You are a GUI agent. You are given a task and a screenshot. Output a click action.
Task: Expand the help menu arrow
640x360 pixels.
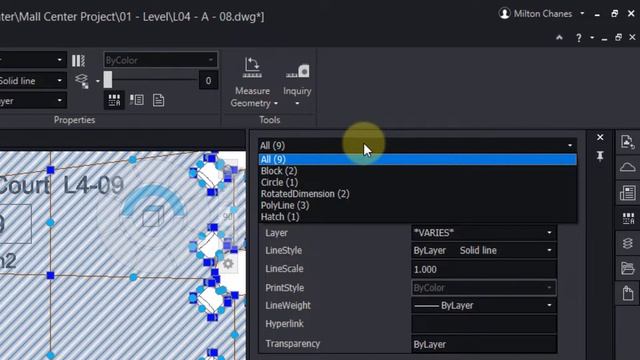592,38
